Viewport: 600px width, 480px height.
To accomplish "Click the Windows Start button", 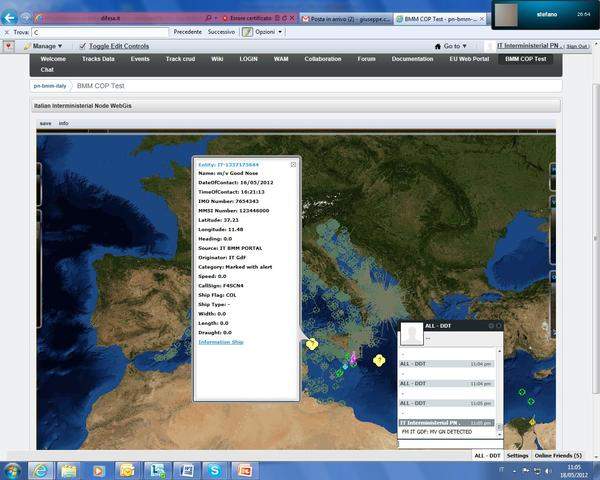I will tap(12, 469).
